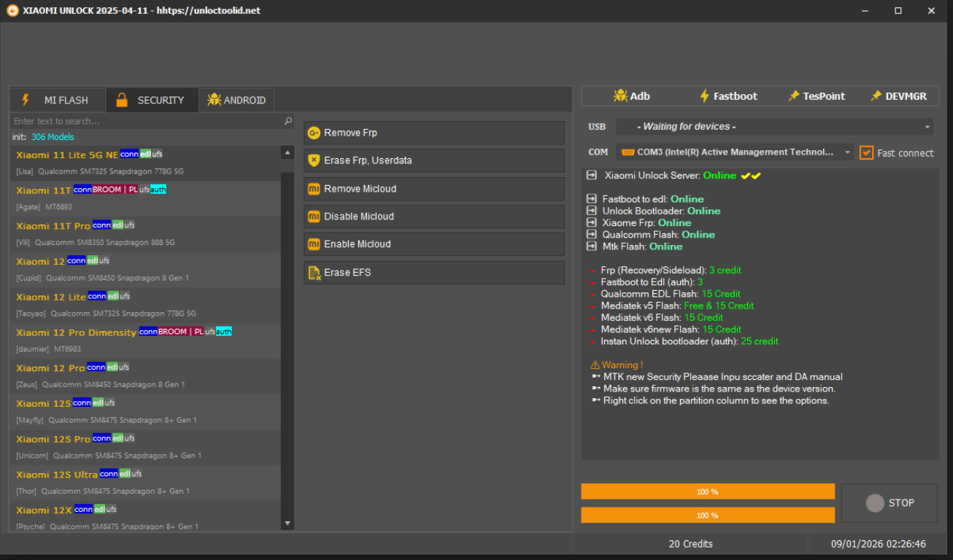Click the exit icon beside Xiaomi Unlock Server
Viewport: 953px width, 560px height.
[592, 176]
